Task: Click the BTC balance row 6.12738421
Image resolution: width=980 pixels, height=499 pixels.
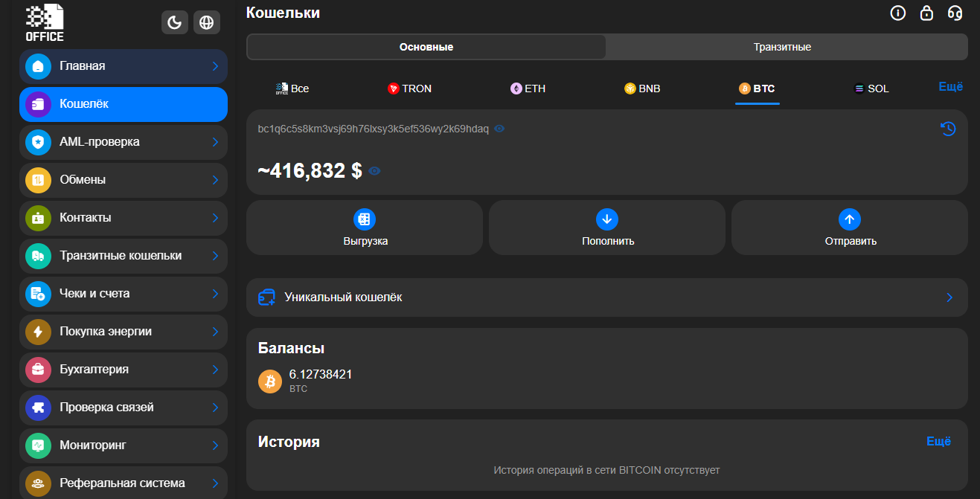Action: (320, 380)
